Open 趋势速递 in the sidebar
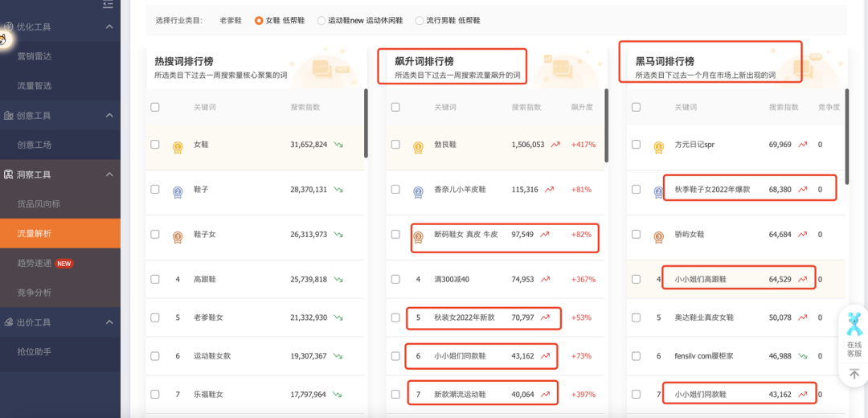The image size is (868, 418). [35, 263]
